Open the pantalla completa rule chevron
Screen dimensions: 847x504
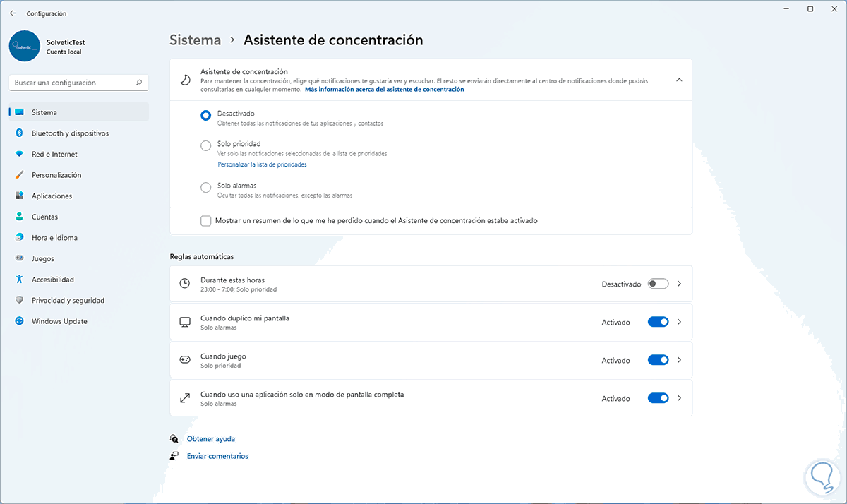coord(679,398)
